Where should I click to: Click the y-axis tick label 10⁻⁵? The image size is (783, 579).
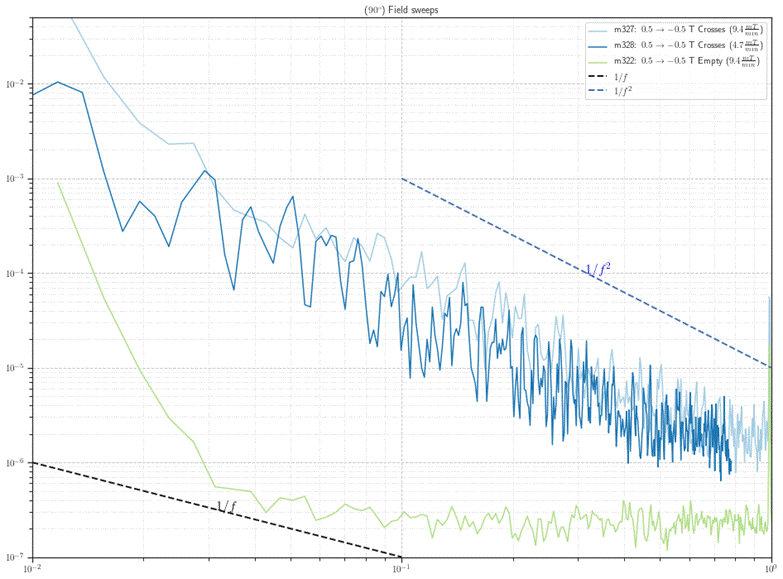[14, 369]
